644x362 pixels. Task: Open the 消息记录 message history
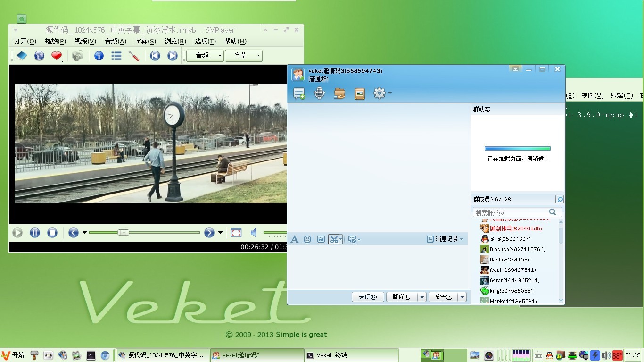click(x=445, y=239)
